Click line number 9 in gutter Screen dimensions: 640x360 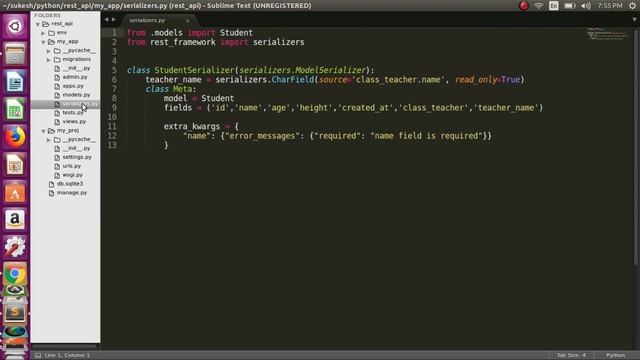pyautogui.click(x=114, y=108)
